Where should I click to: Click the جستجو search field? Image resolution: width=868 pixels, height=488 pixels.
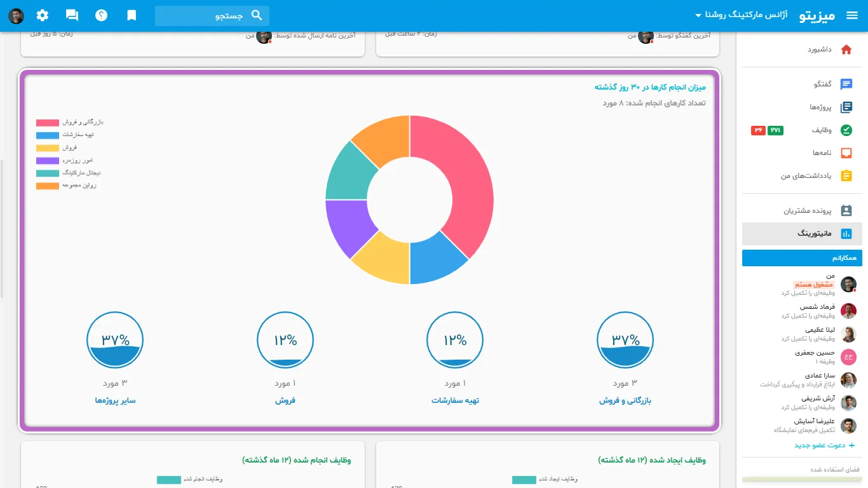tap(212, 16)
